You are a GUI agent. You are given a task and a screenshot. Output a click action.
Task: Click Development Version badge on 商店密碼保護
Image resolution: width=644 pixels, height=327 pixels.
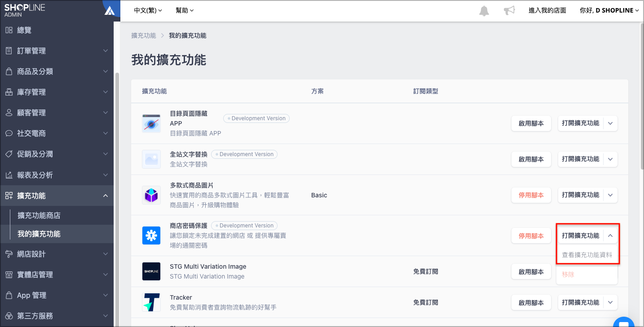(244, 226)
